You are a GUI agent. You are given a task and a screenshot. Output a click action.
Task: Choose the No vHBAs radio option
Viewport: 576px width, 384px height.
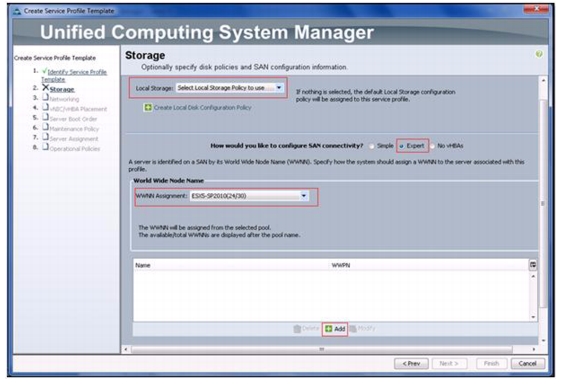432,146
